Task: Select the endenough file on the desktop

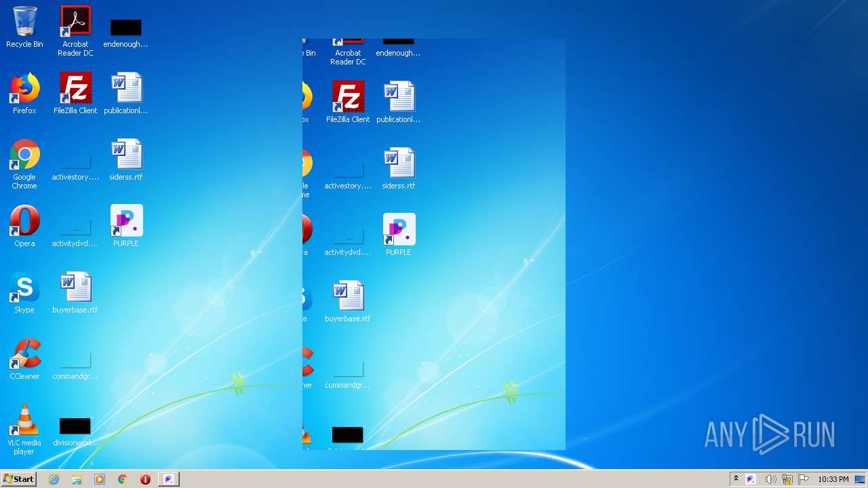Action: pos(125,33)
